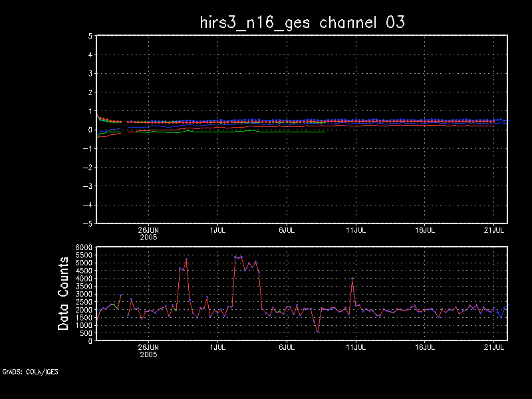
Task: Select the 26JUN 2005 label under the upper chart
Action: [x=148, y=233]
